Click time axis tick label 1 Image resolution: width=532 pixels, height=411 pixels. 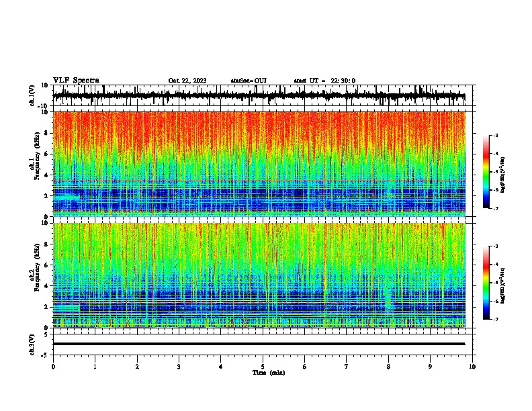click(95, 367)
